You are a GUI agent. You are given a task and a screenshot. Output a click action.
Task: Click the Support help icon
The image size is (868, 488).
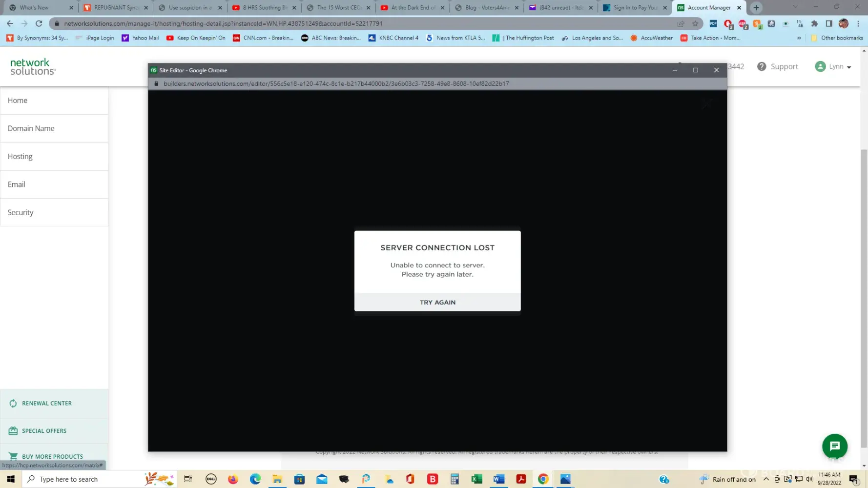point(762,66)
